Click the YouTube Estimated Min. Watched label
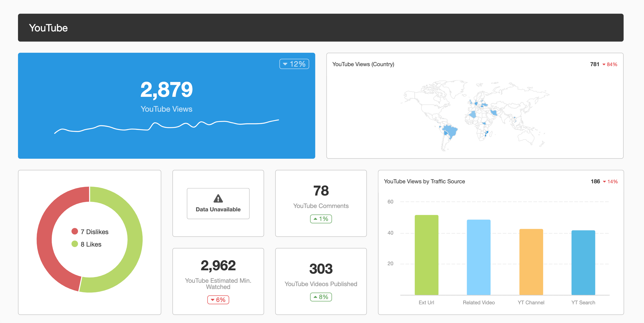This screenshot has width=644, height=323. [x=218, y=283]
